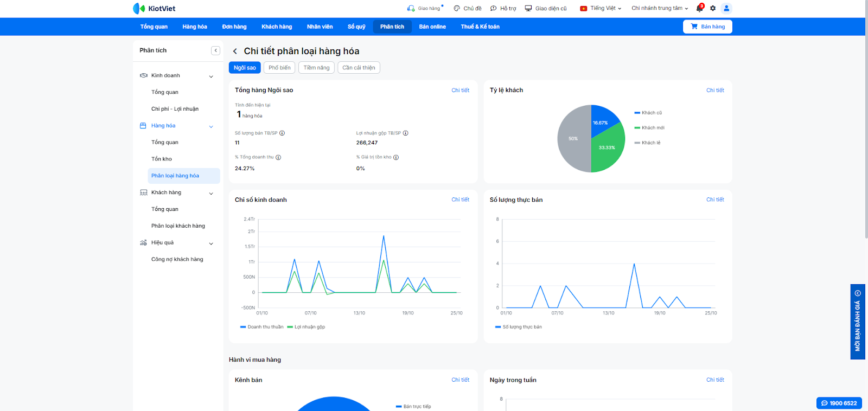Click the Chủ đề palette icon
The height and width of the screenshot is (411, 868).
(x=457, y=9)
